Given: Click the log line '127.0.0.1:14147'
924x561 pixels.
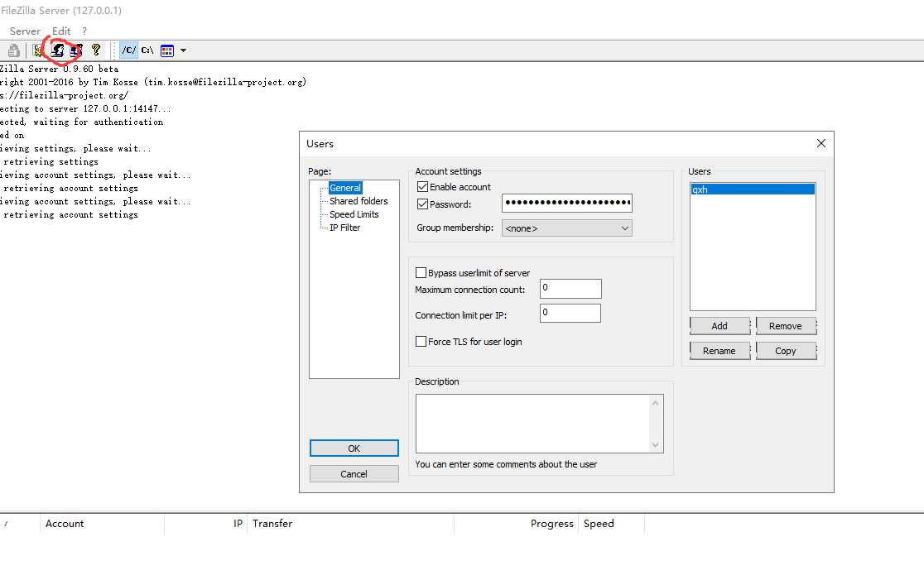Looking at the screenshot, I should (x=85, y=109).
